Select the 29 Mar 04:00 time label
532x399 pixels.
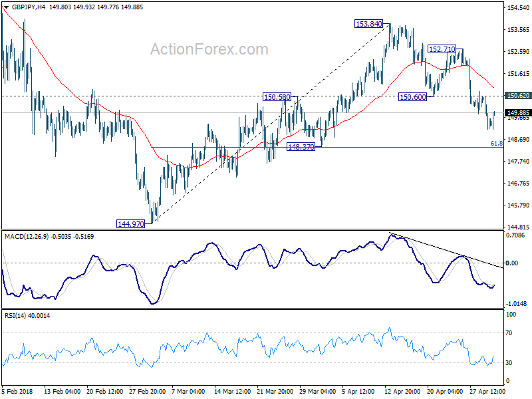(x=318, y=391)
